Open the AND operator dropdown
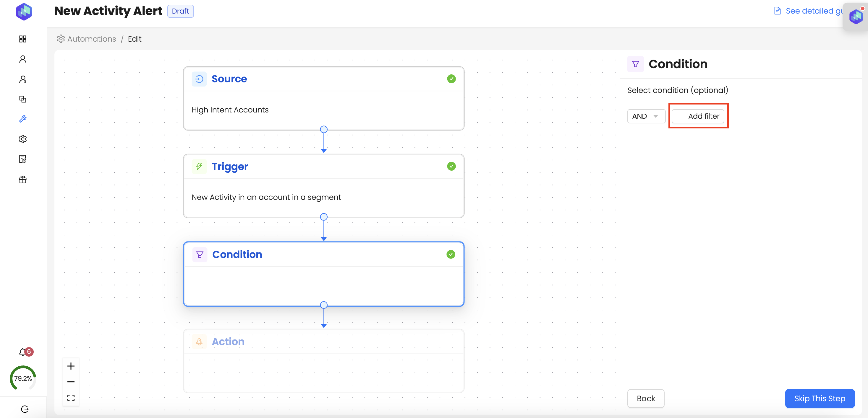The image size is (868, 418). tap(646, 116)
